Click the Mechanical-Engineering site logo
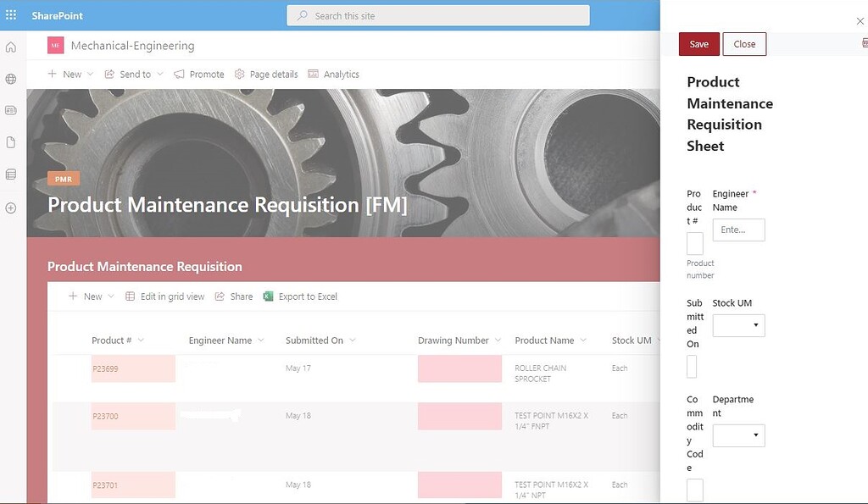868x504 pixels. [x=55, y=46]
